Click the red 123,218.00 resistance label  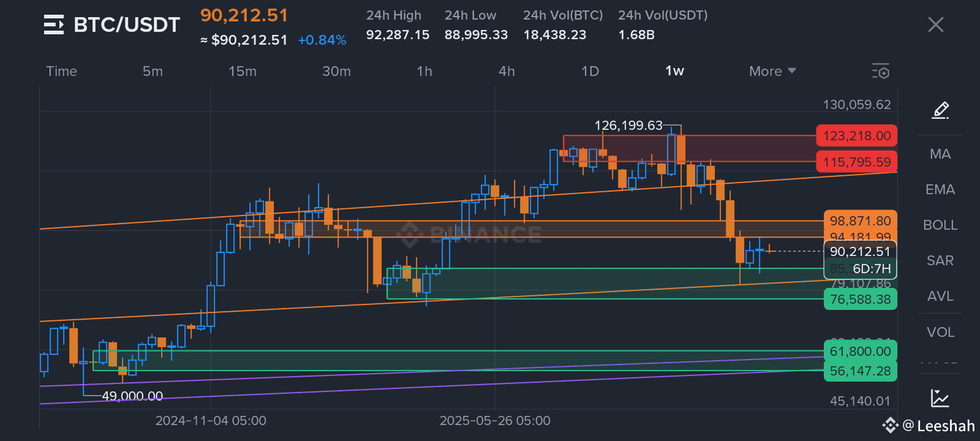(856, 136)
